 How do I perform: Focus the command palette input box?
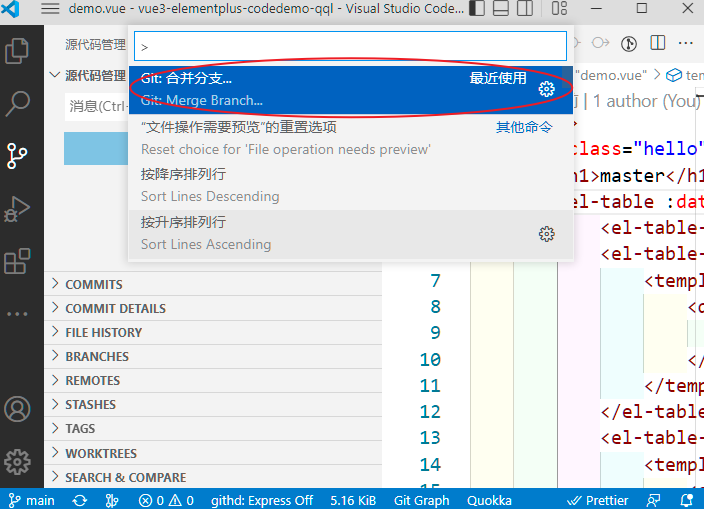point(350,46)
